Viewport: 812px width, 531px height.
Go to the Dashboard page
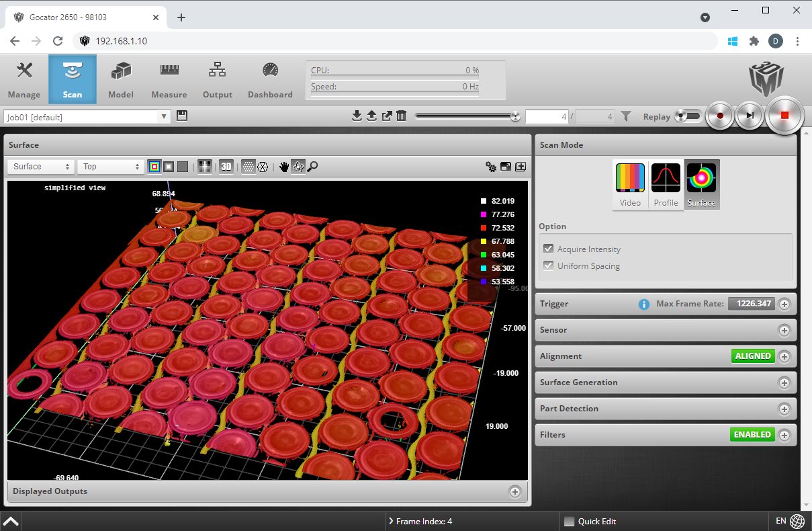[270, 79]
